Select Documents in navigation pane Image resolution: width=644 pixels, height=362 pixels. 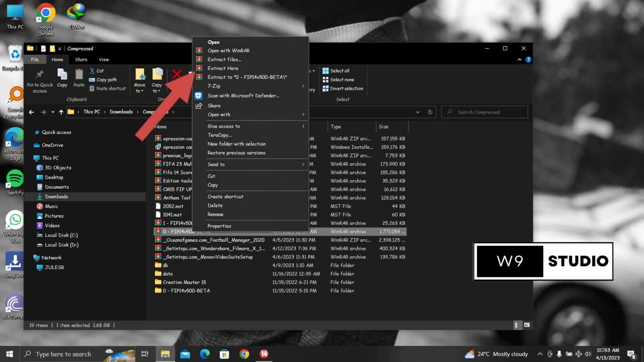coord(57,187)
